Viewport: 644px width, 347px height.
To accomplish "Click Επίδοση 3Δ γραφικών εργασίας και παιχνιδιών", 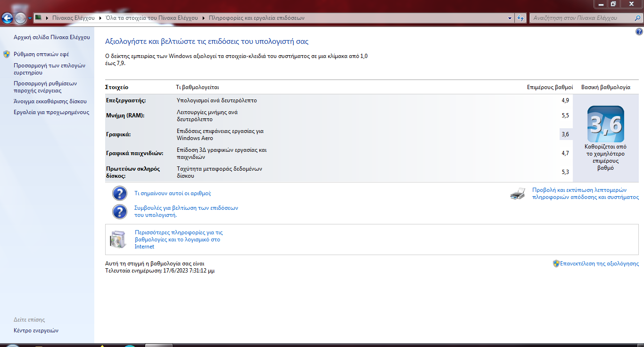I will pyautogui.click(x=222, y=153).
